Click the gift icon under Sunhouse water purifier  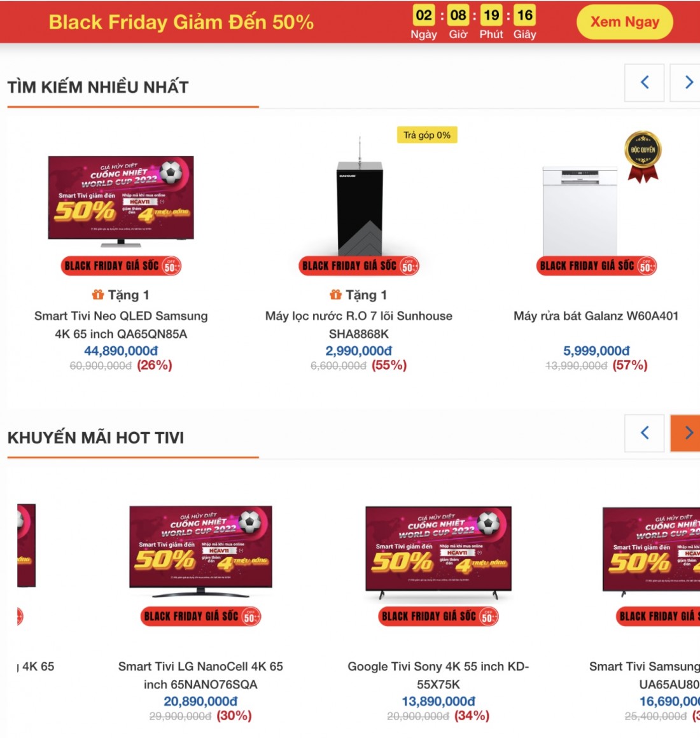point(335,295)
